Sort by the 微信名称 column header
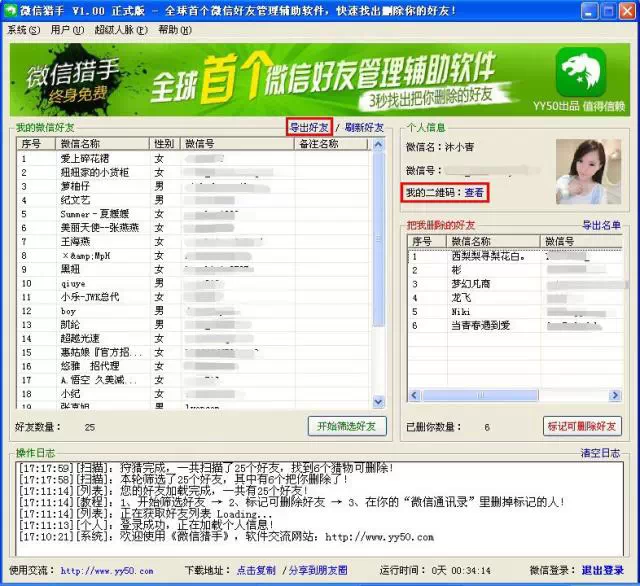Image resolution: width=640 pixels, height=586 pixels. tap(101, 145)
